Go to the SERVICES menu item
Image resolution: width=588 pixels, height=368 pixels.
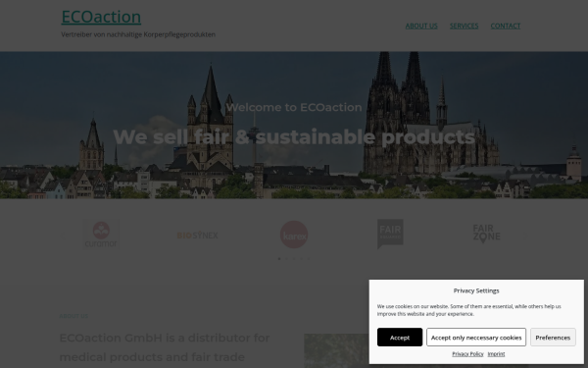464,26
